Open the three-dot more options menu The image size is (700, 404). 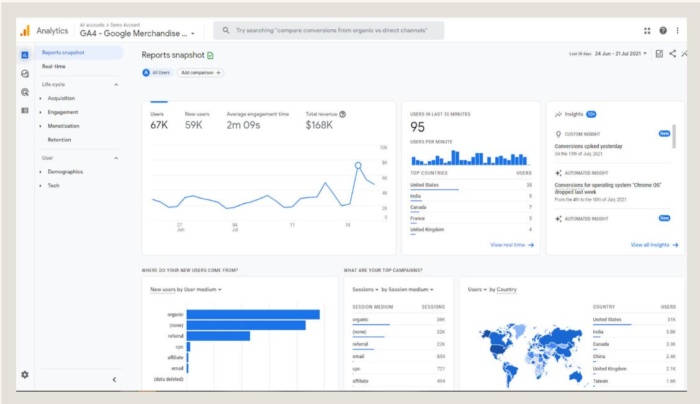coord(677,30)
